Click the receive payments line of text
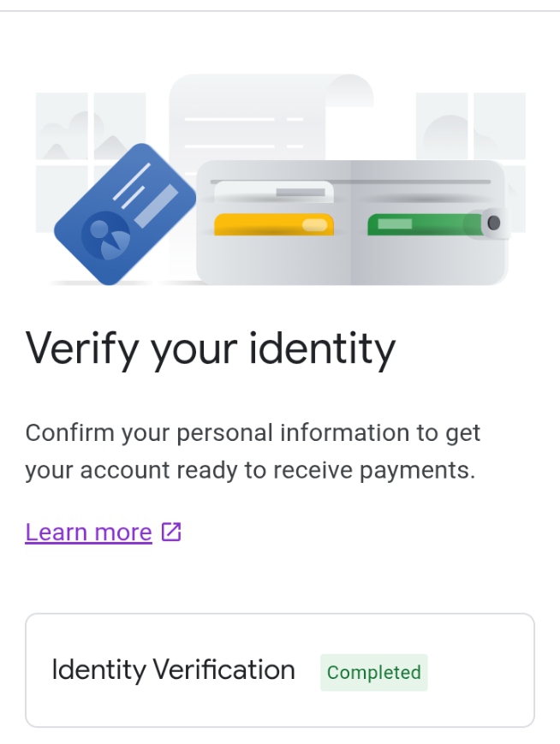The image size is (560, 744). (x=249, y=471)
